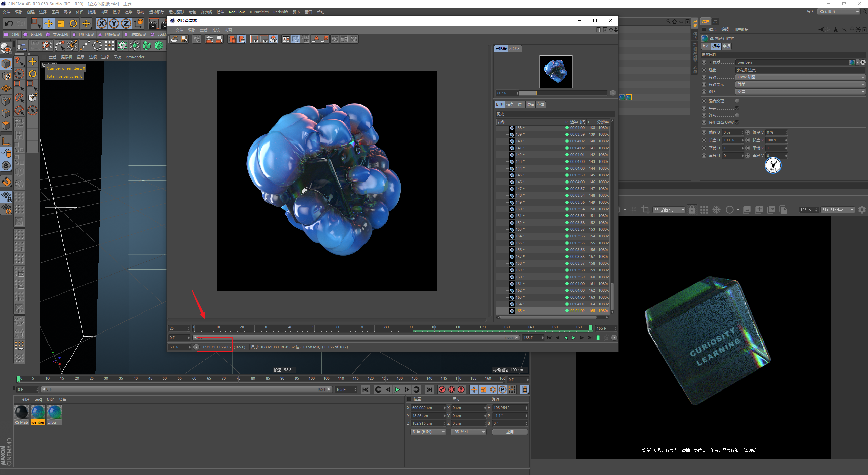This screenshot has width=868, height=475.
Task: Click the 应用 apply button
Action: click(x=510, y=432)
